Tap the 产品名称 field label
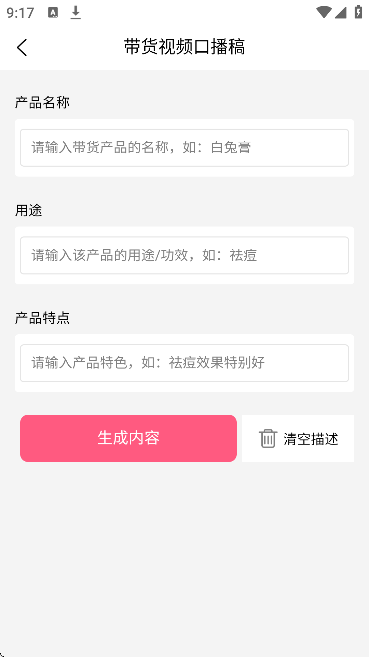The width and height of the screenshot is (369, 657). pos(42,103)
